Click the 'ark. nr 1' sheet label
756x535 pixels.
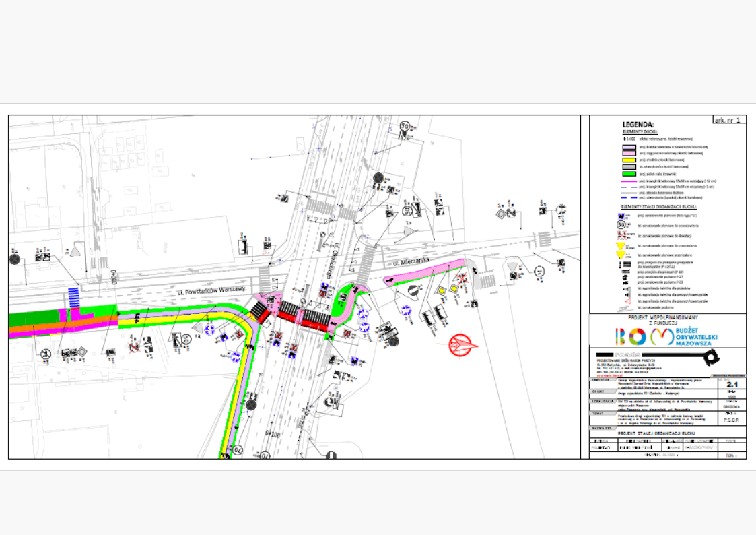pyautogui.click(x=729, y=120)
